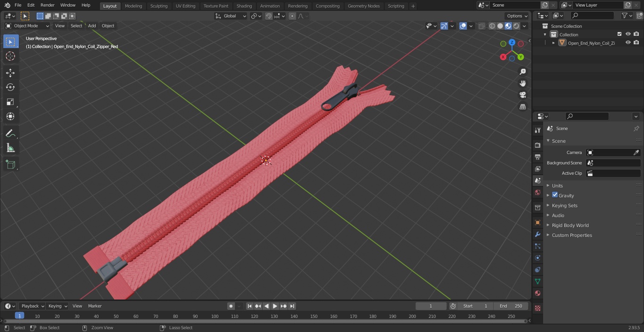Open the Material properties tab
Image resolution: width=644 pixels, height=332 pixels.
pos(537,293)
